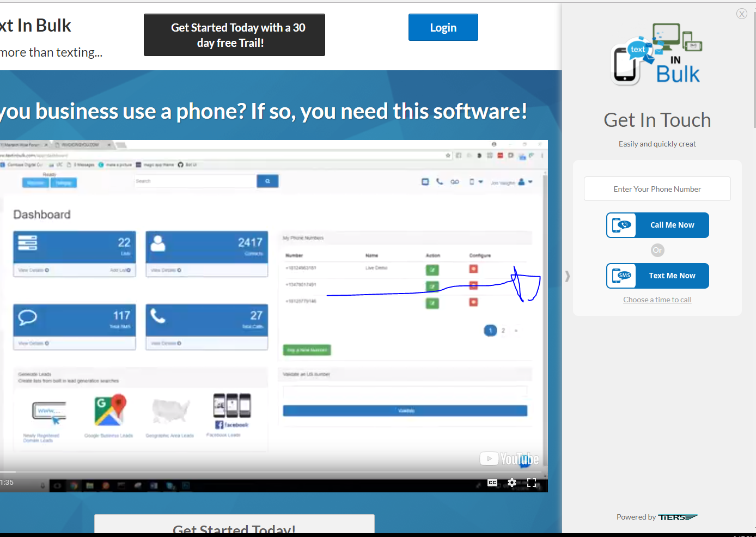Click the Login button

pyautogui.click(x=443, y=27)
